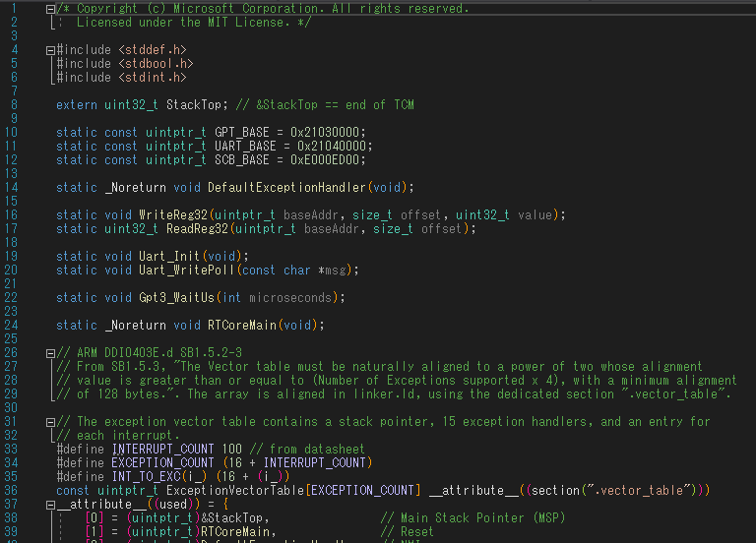Click the INT_TO_EXC macro name
Viewport: 756px width, 543px height.
(x=146, y=477)
